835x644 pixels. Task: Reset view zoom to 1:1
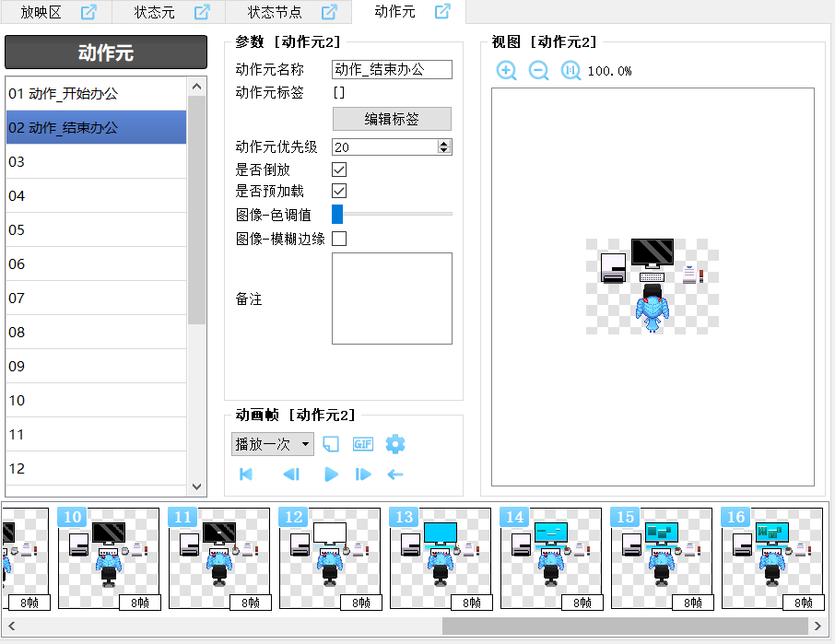click(570, 70)
